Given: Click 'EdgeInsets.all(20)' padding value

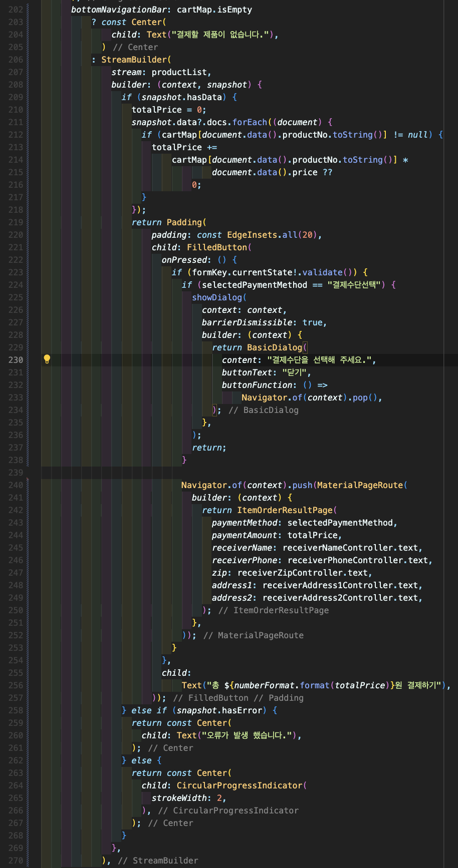Looking at the screenshot, I should [x=273, y=235].
